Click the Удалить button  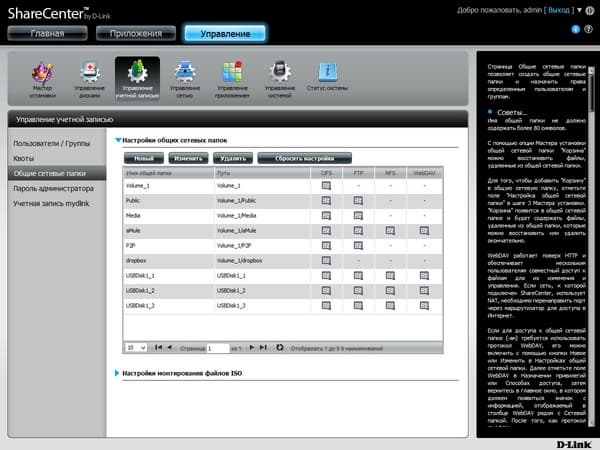click(233, 158)
